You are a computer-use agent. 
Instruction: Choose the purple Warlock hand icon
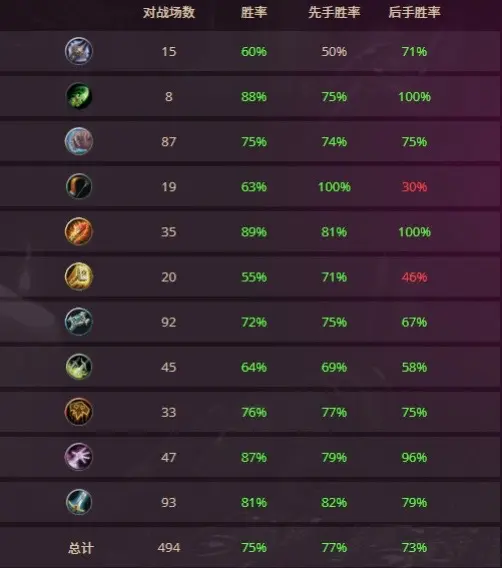click(x=79, y=457)
